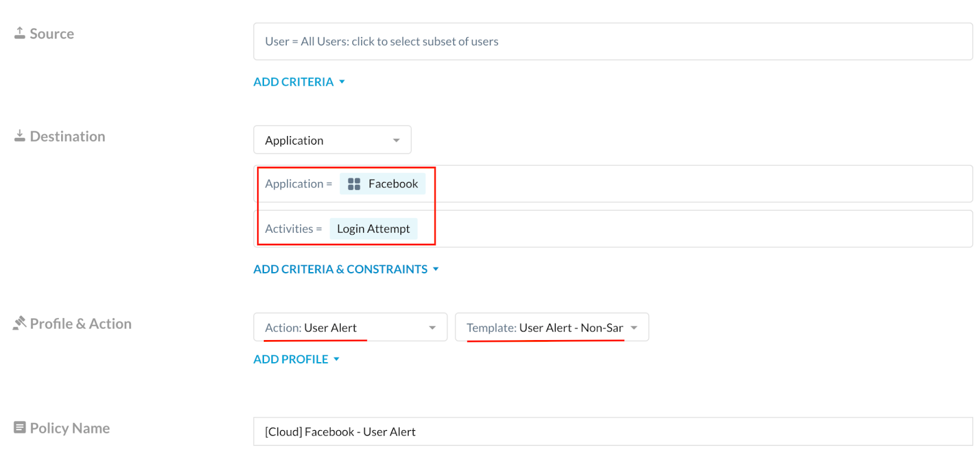
Task: Click the Policy Name section label
Action: click(70, 428)
